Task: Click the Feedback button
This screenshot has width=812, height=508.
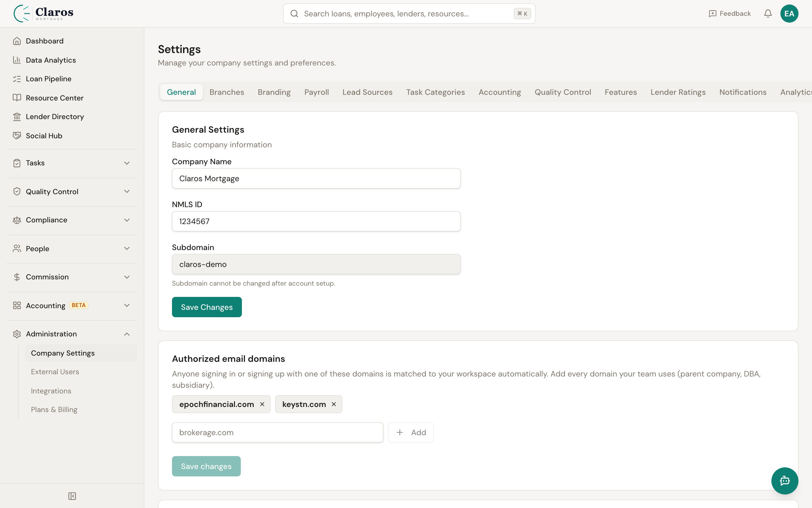Action: point(730,14)
